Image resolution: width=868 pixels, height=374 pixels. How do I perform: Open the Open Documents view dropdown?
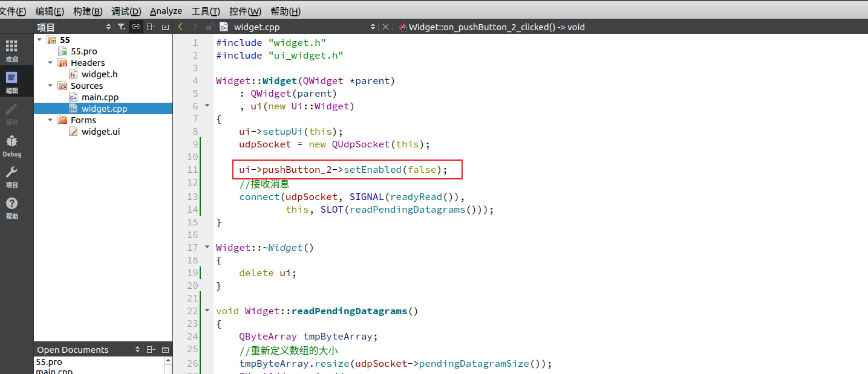tap(138, 350)
